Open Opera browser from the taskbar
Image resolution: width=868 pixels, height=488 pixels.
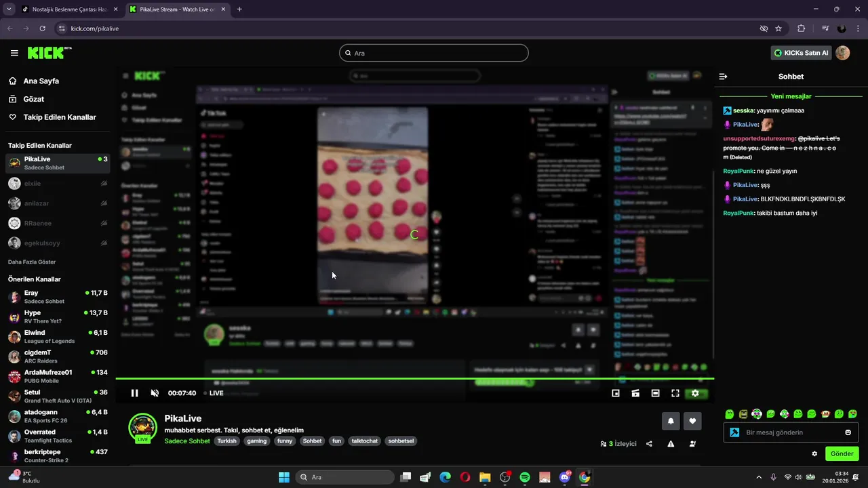coord(465,477)
